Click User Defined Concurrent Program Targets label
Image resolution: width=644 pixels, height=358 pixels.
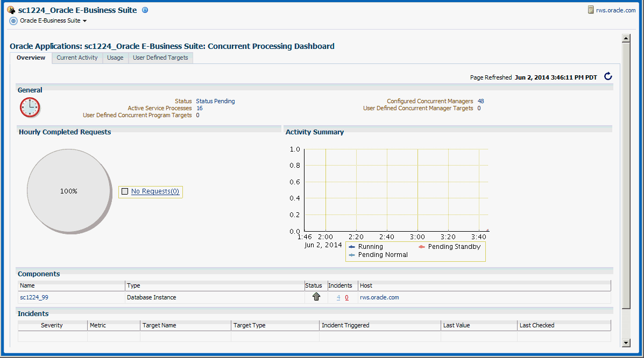pyautogui.click(x=137, y=115)
